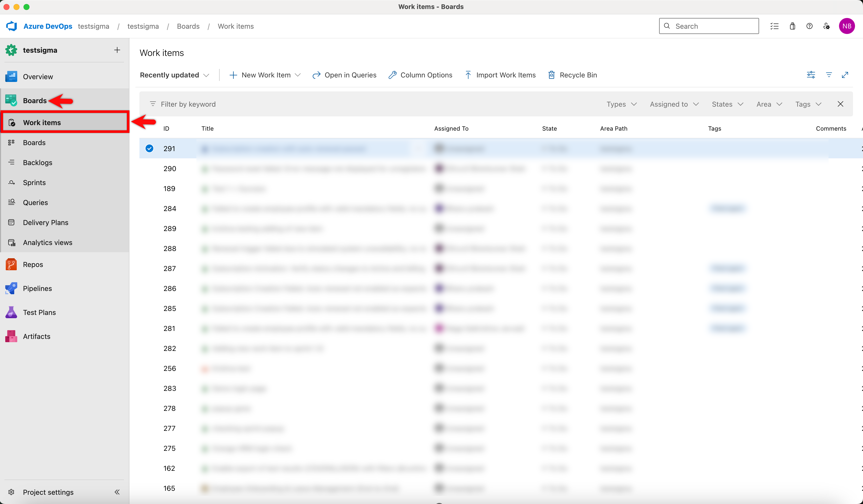
Task: Click Import Work Items button
Action: [500, 75]
